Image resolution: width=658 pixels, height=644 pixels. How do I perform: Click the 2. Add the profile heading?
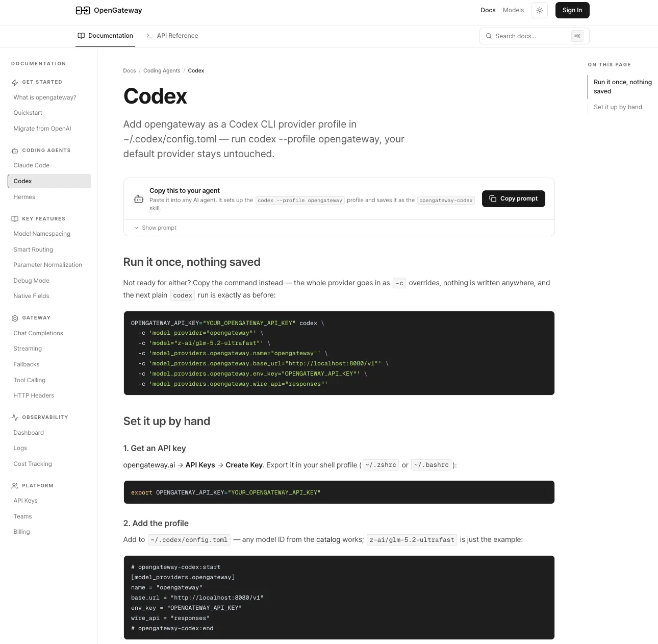[x=156, y=524]
